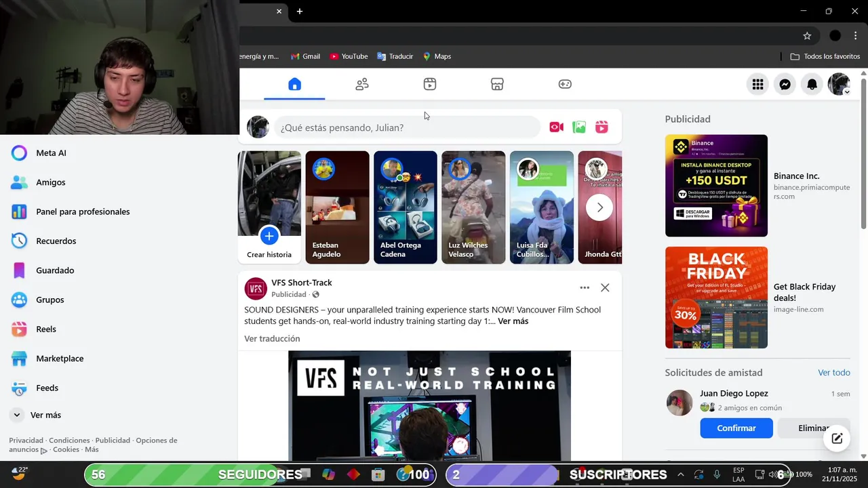Open the VFS training video image
Screen dimensions: 868x488
pos(429,405)
